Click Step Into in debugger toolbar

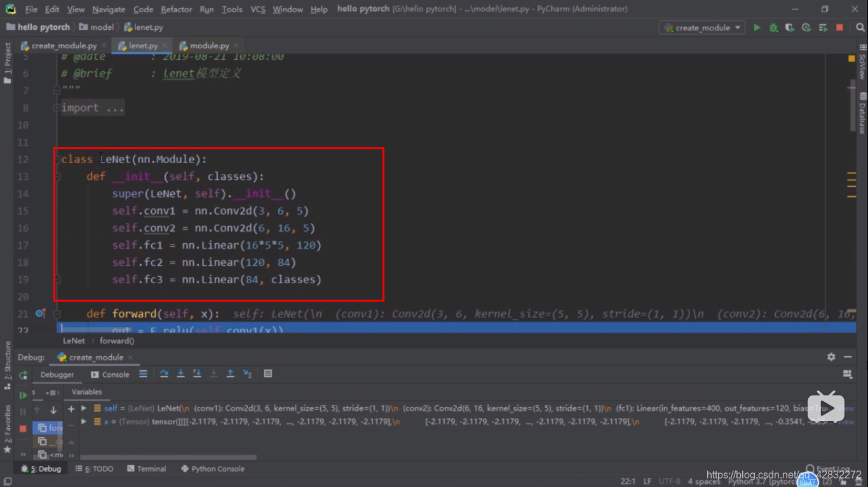[x=180, y=374]
